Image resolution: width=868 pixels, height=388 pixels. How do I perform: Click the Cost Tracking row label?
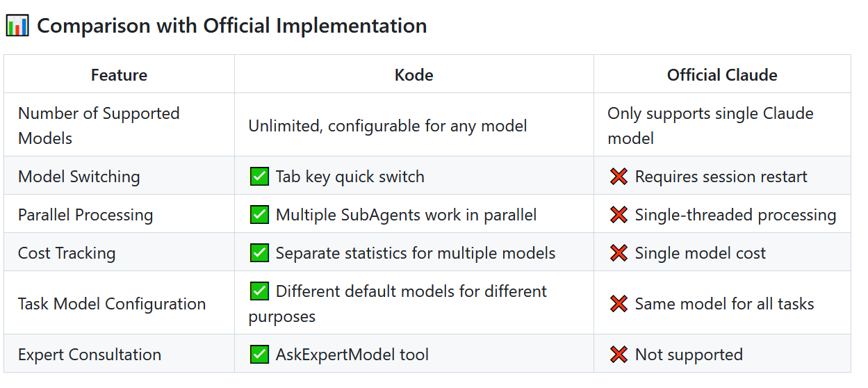[67, 253]
